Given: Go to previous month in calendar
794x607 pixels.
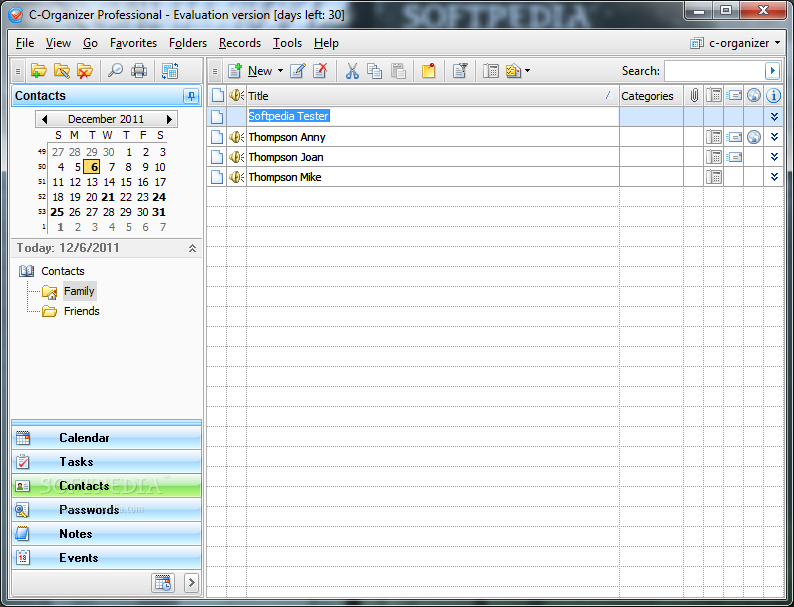Looking at the screenshot, I should click(x=45, y=119).
